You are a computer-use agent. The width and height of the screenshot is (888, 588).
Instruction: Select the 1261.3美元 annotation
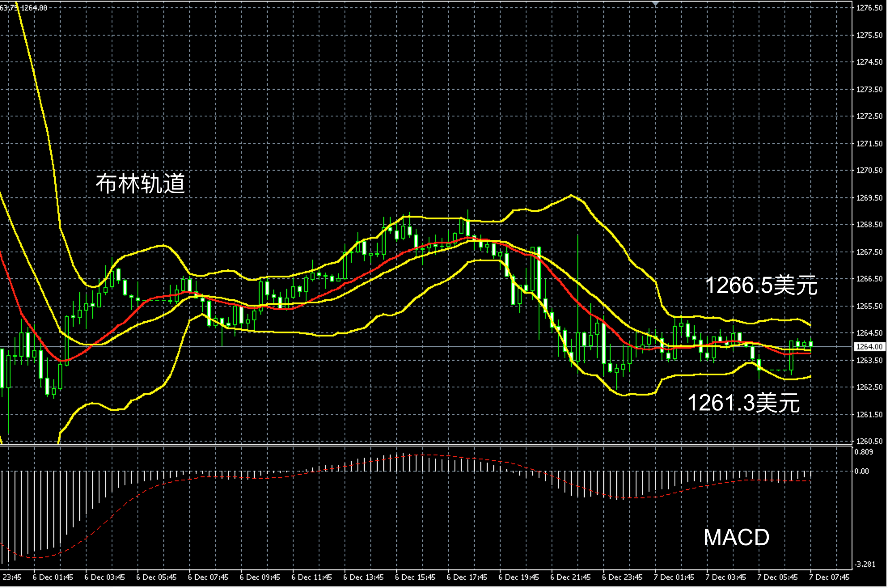[743, 403]
